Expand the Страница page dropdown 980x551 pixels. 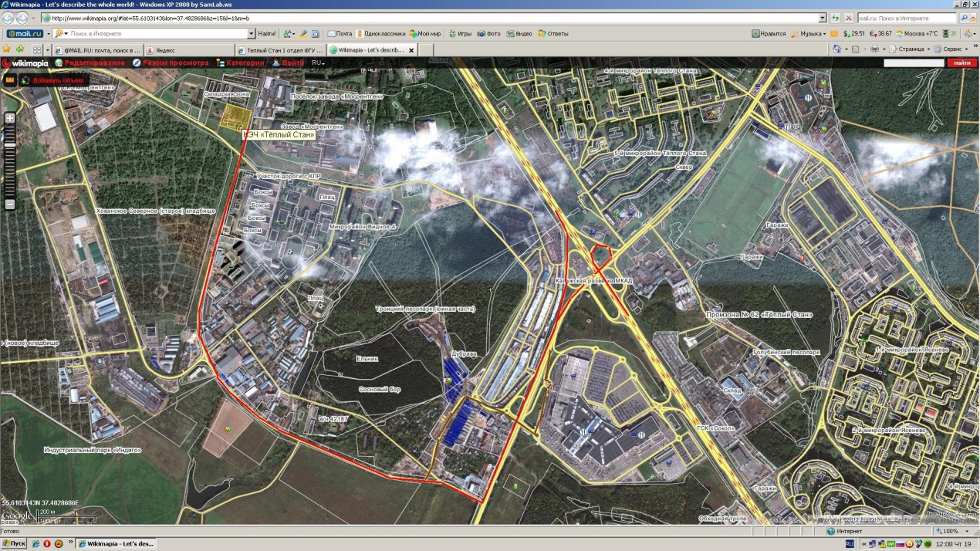click(912, 49)
